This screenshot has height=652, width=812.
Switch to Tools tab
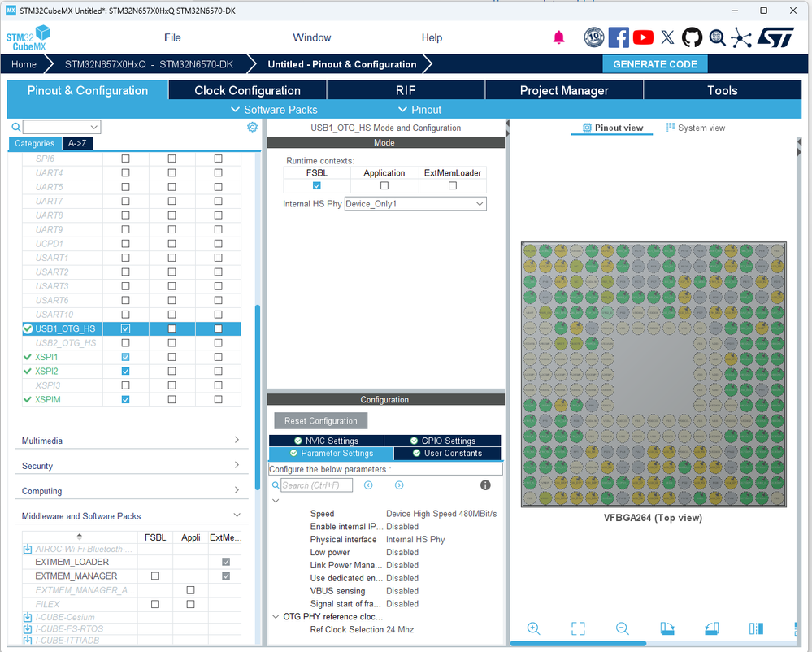click(723, 90)
